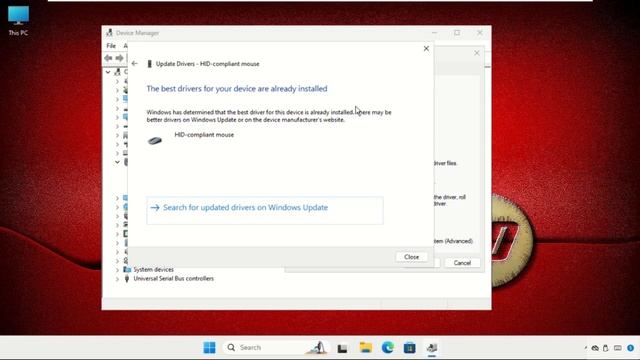Expand Universal Serial Bus controllers category
This screenshot has width=640, height=360.
tap(118, 279)
